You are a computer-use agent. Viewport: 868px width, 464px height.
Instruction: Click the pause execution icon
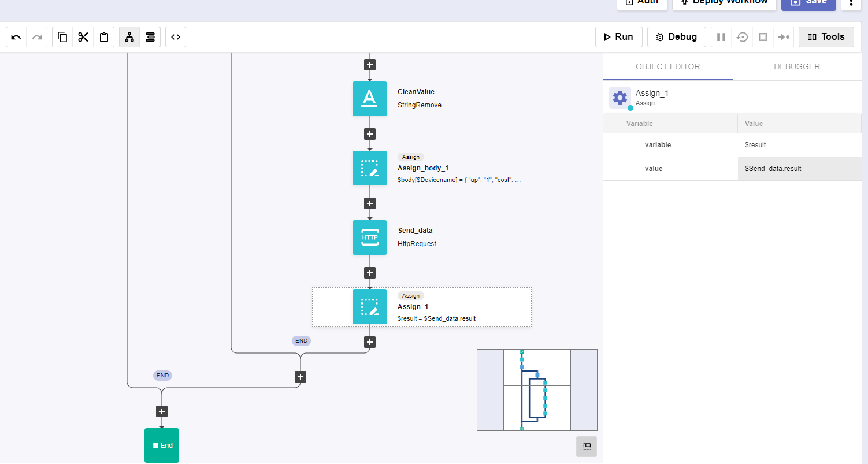pyautogui.click(x=721, y=37)
